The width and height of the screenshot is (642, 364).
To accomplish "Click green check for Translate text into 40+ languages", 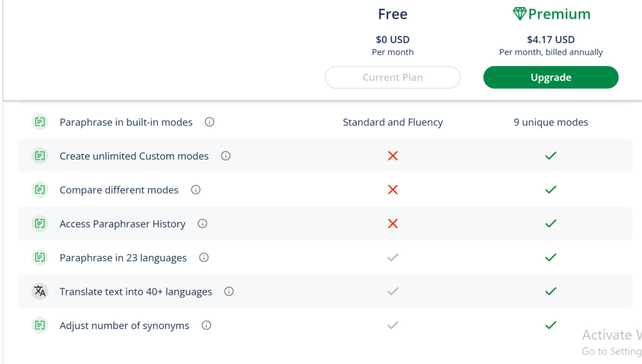I will point(550,291).
